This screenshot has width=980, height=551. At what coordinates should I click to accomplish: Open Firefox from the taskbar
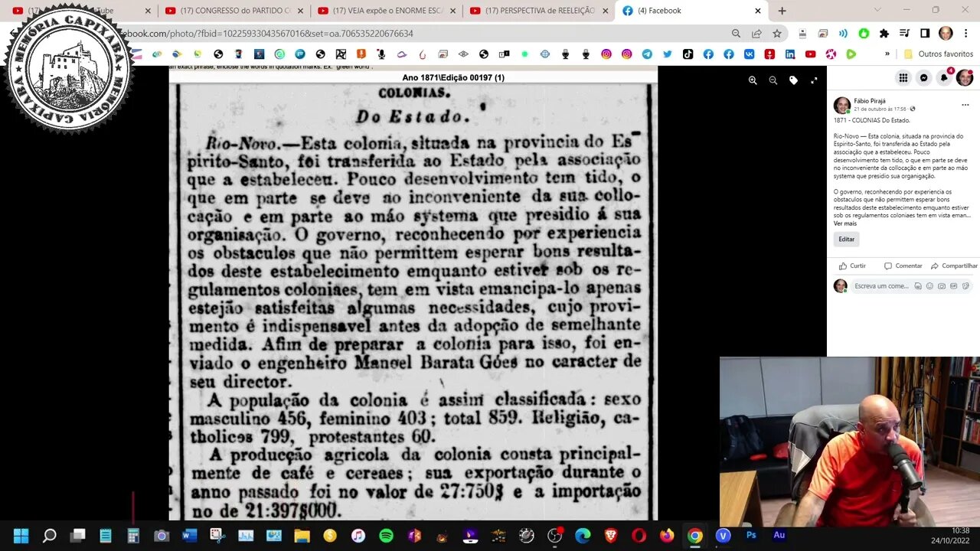pyautogui.click(x=667, y=536)
